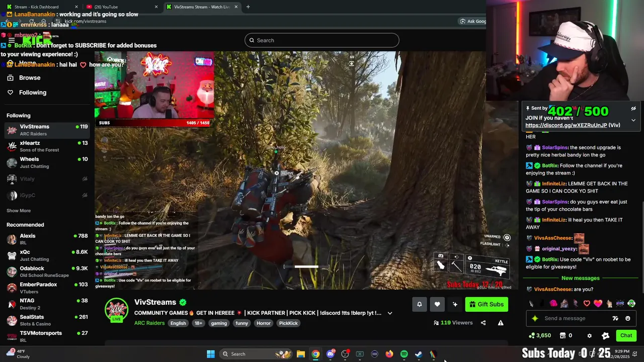
Task: Open the emoji picker in chat input
Action: pyautogui.click(x=627, y=318)
